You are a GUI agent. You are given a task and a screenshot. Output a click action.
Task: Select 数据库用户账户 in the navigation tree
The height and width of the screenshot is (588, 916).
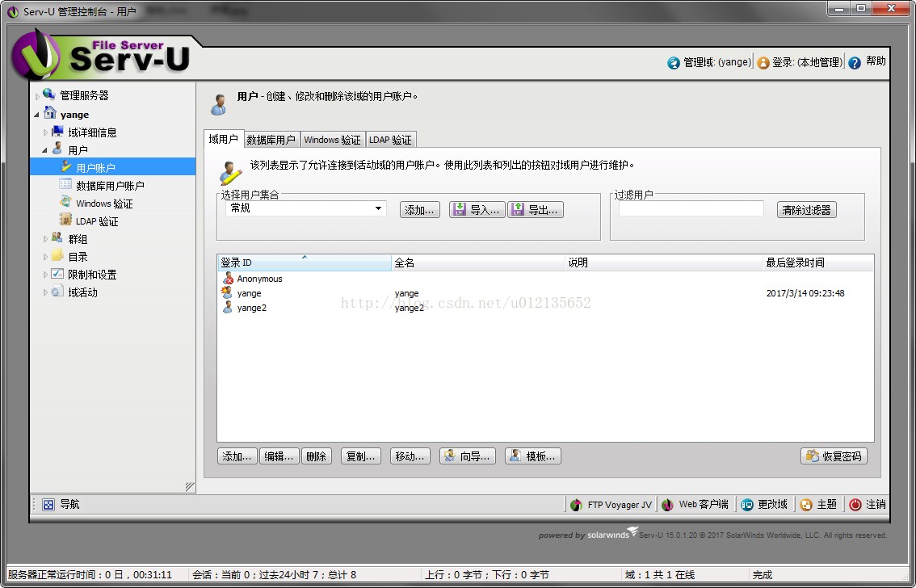pyautogui.click(x=110, y=186)
